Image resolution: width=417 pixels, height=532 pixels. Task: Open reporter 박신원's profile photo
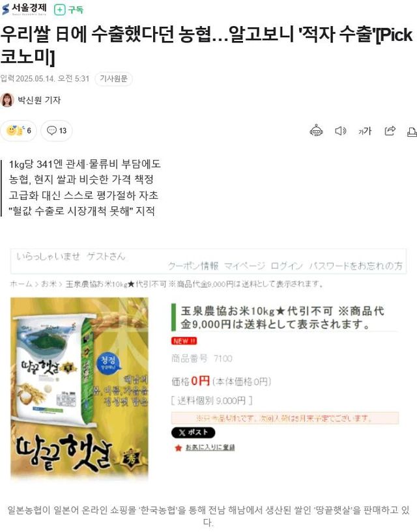7,100
